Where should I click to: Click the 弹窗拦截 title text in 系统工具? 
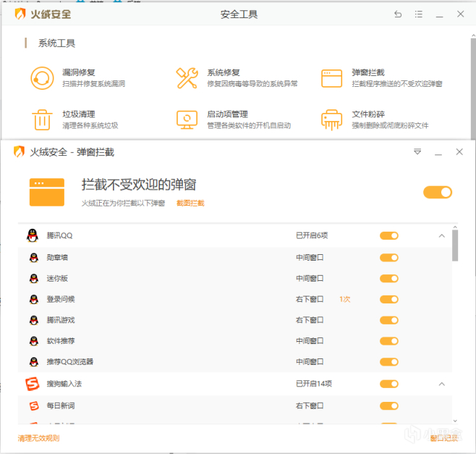[368, 72]
